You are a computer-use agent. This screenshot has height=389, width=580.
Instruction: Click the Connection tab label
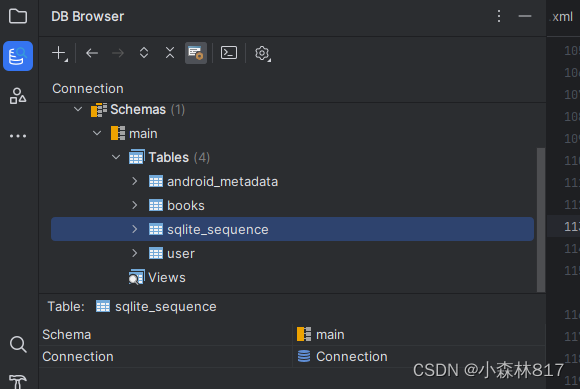[x=88, y=88]
